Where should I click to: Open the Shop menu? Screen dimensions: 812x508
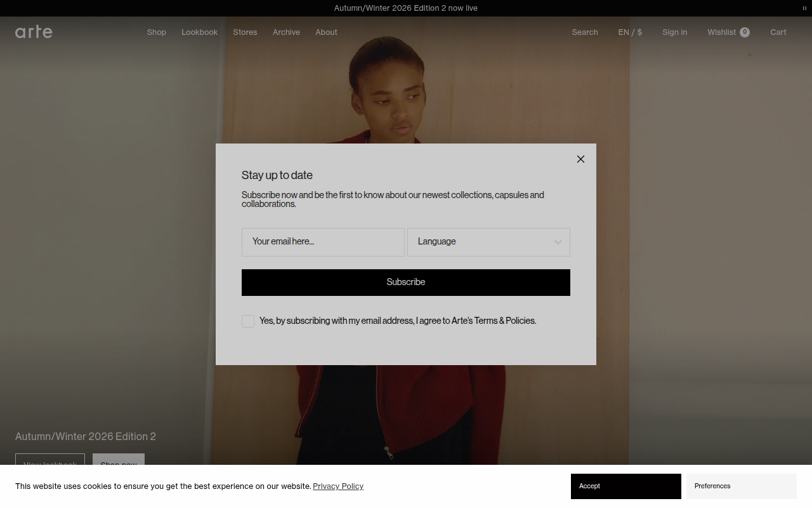(157, 32)
